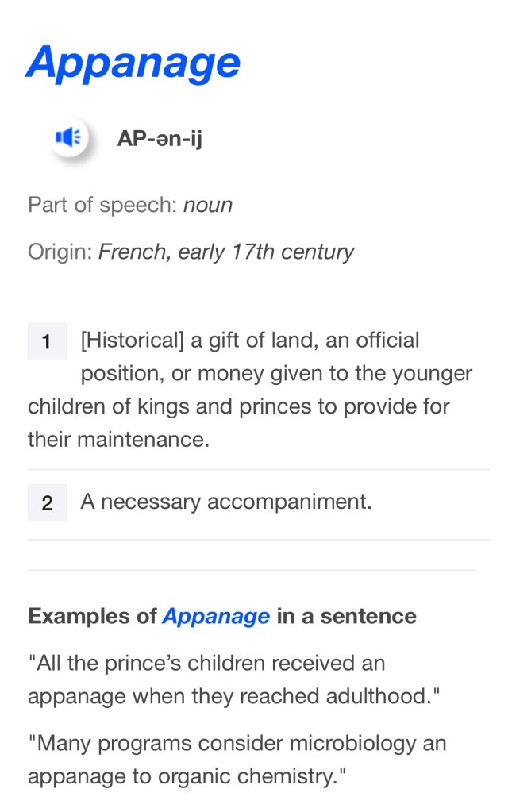
Task: Click the 'Origin:' label
Action: pos(60,252)
